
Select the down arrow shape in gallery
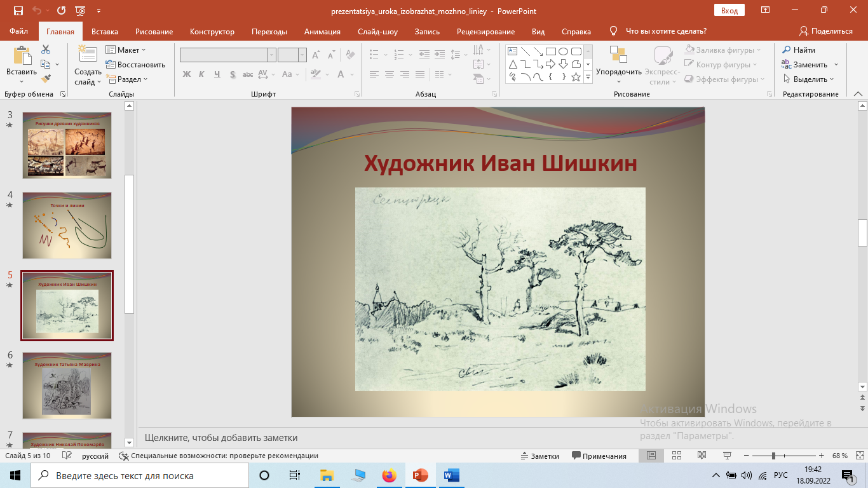pos(564,64)
